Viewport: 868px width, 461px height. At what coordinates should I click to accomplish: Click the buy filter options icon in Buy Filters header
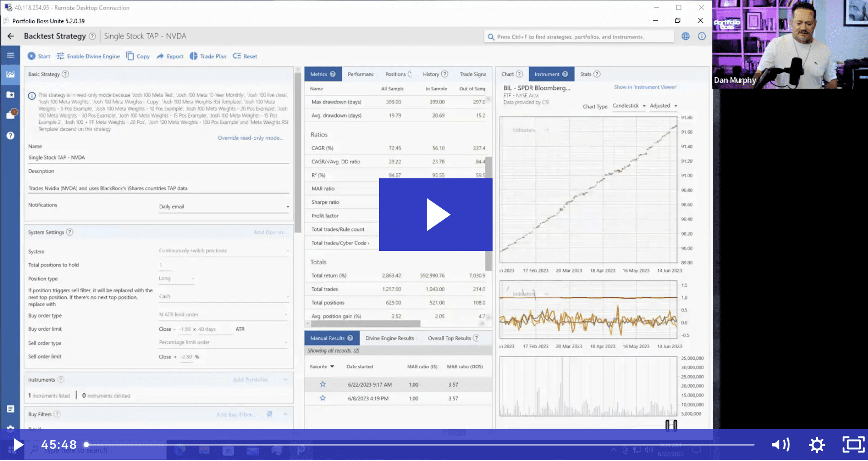point(270,414)
